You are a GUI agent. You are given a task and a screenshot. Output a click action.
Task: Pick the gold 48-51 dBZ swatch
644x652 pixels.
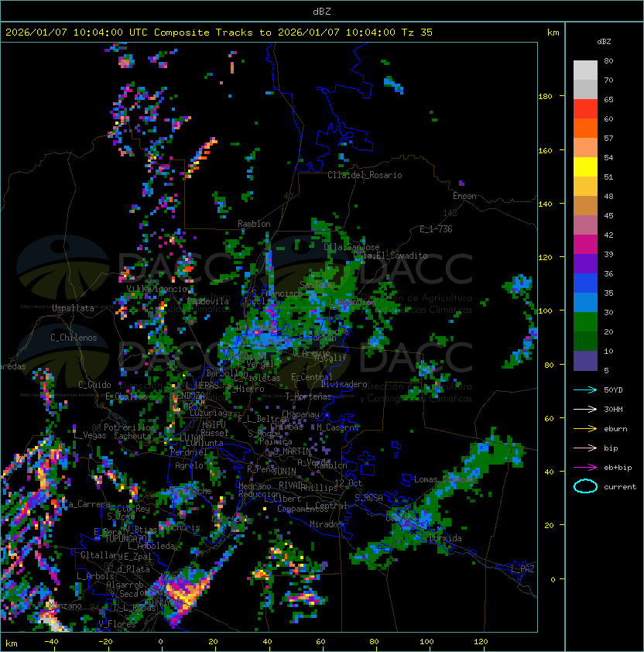(585, 187)
